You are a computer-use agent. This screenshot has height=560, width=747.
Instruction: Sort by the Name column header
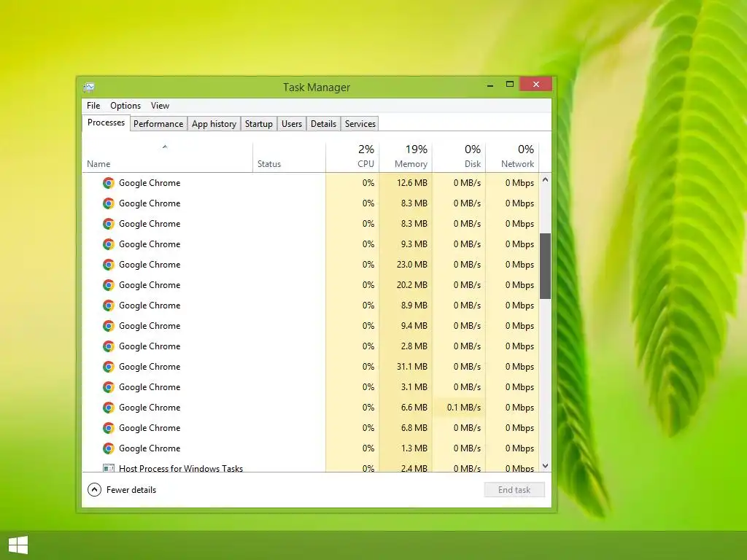(167, 157)
